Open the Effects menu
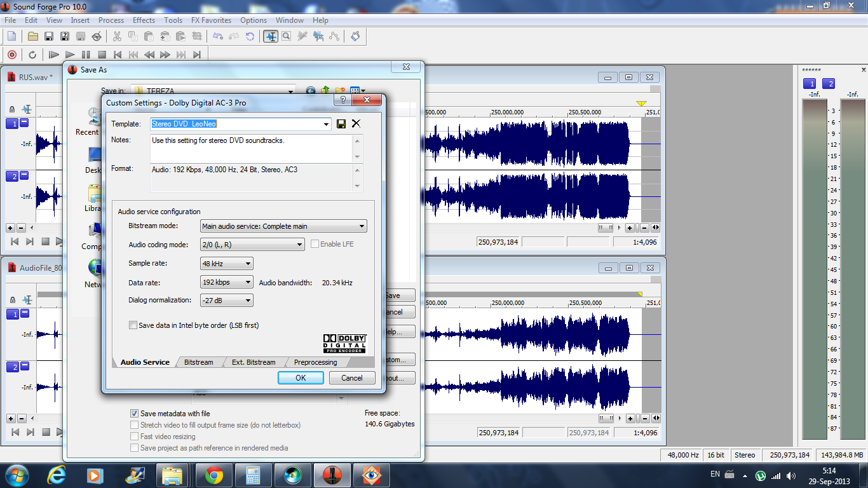Viewport: 868px width, 488px height. (x=144, y=20)
